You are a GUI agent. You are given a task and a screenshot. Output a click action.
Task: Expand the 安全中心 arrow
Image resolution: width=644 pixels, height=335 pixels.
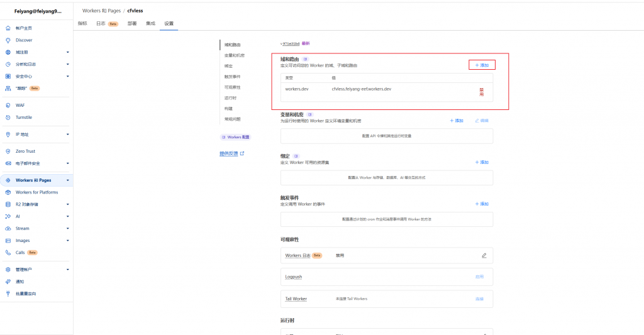click(68, 76)
